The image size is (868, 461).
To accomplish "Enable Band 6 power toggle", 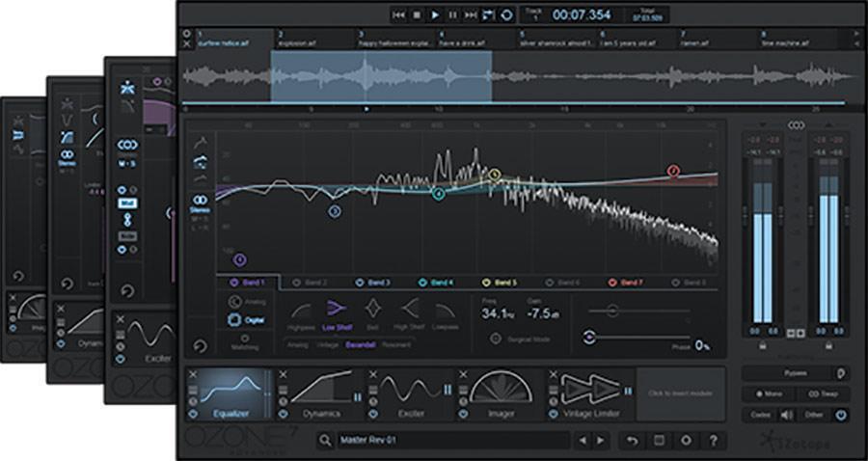I will tap(549, 283).
